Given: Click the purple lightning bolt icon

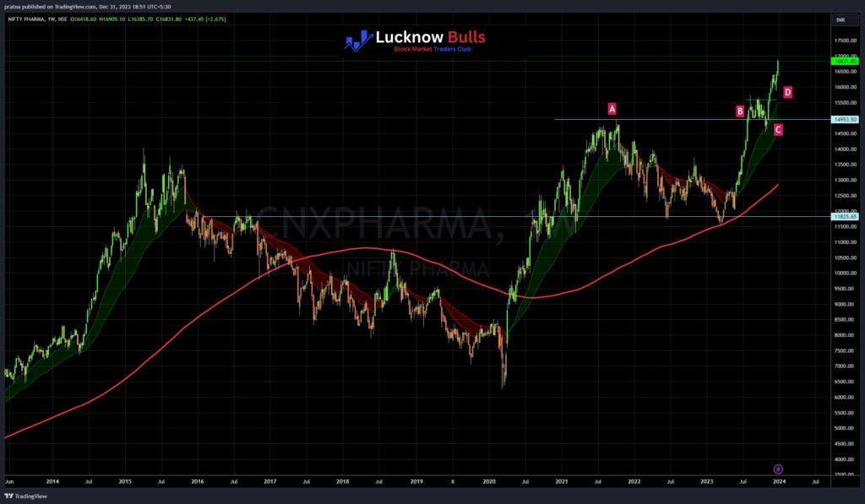Looking at the screenshot, I should [778, 469].
